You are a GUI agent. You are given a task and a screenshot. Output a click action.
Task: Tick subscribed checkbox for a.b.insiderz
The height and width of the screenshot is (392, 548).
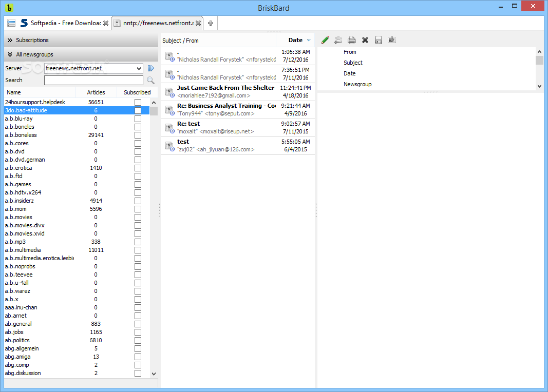click(x=138, y=201)
